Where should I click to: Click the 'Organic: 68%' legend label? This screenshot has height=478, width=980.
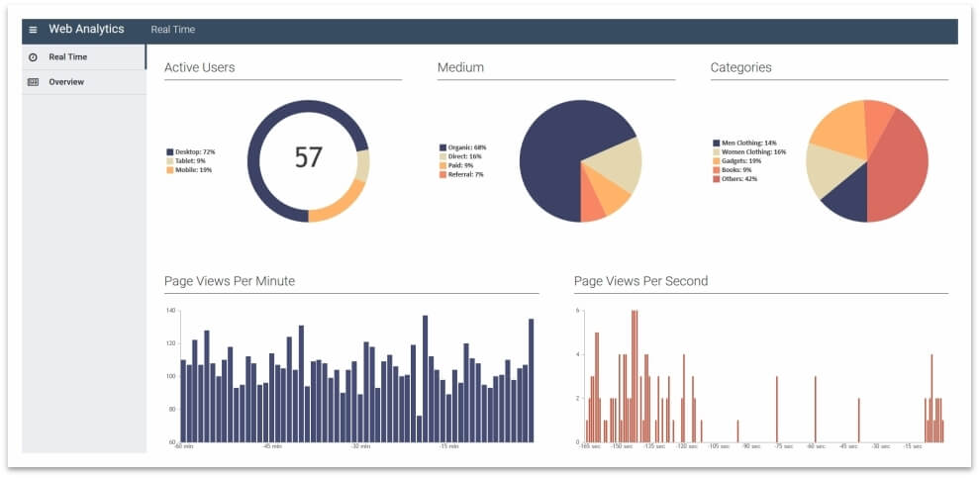467,147
